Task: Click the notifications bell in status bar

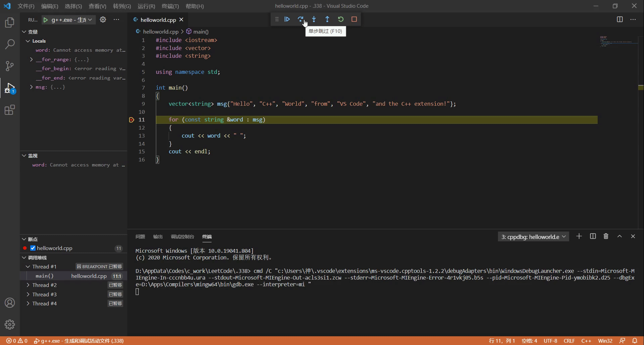Action: pos(635,341)
